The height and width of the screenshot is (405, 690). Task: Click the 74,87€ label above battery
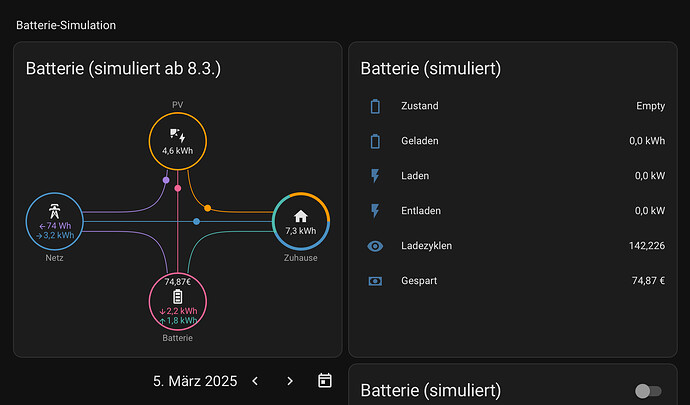177,282
